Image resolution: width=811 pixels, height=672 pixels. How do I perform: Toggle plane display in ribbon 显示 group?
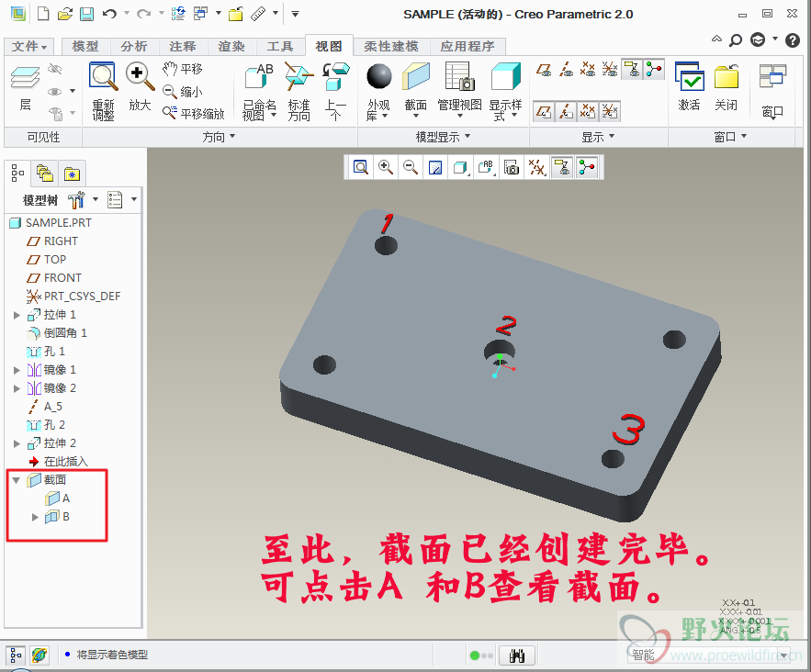click(x=543, y=69)
